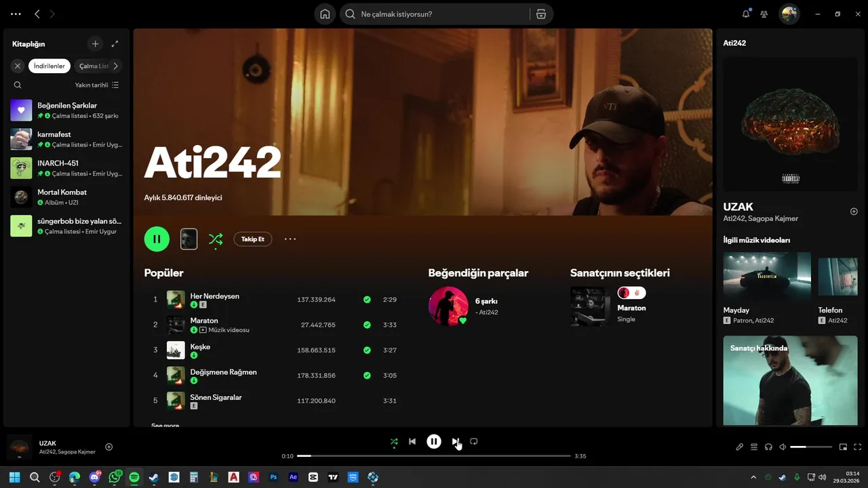Screen dimensions: 868x488
Task: Open the Friend Activity icon
Action: tap(764, 14)
